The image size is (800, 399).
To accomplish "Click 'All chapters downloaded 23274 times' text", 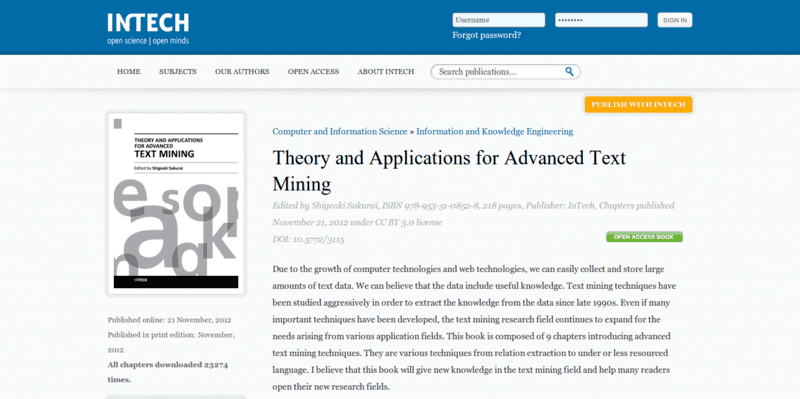I will 168,372.
